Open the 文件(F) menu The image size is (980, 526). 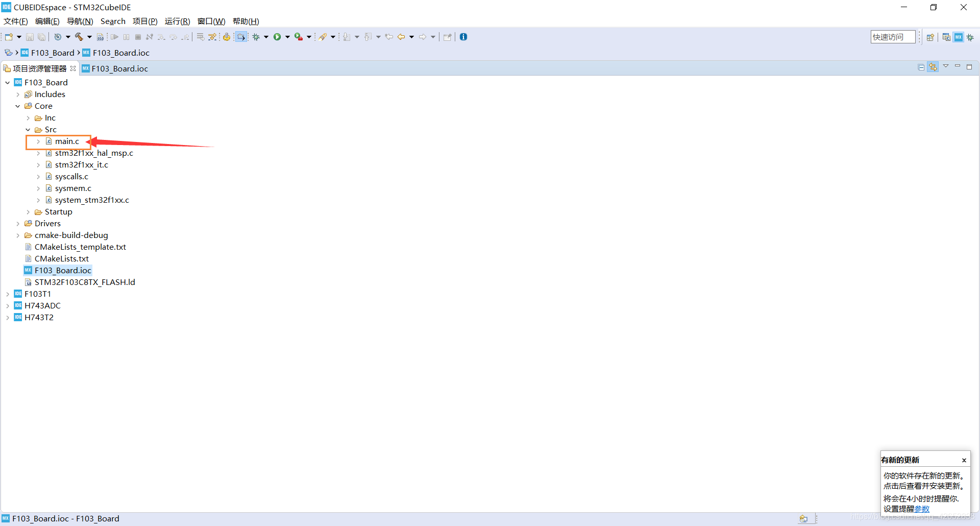16,21
